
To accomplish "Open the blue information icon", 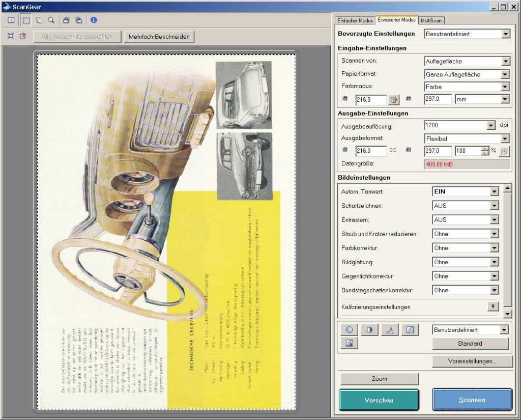I will tap(94, 20).
